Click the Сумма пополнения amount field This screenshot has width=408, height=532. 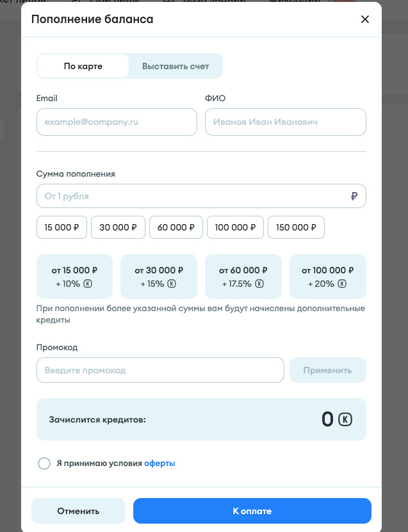(192, 196)
